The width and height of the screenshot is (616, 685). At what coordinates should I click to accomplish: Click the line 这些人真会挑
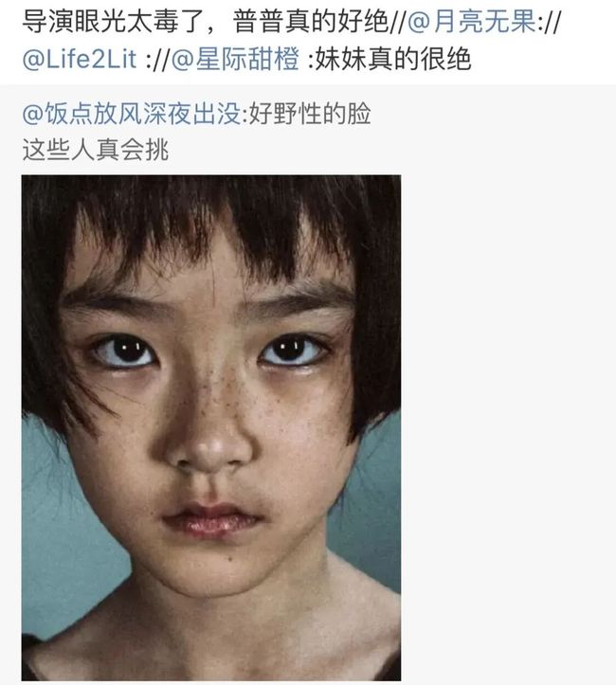pyautogui.click(x=95, y=150)
